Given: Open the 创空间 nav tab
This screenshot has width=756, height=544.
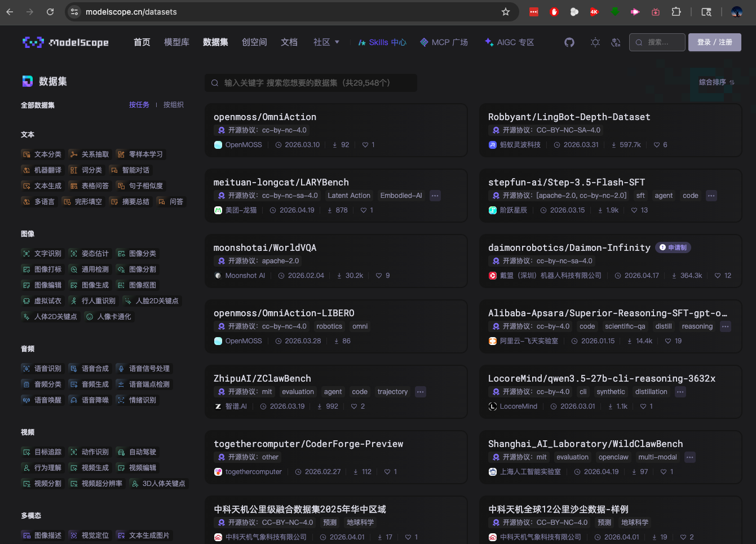Looking at the screenshot, I should 254,42.
